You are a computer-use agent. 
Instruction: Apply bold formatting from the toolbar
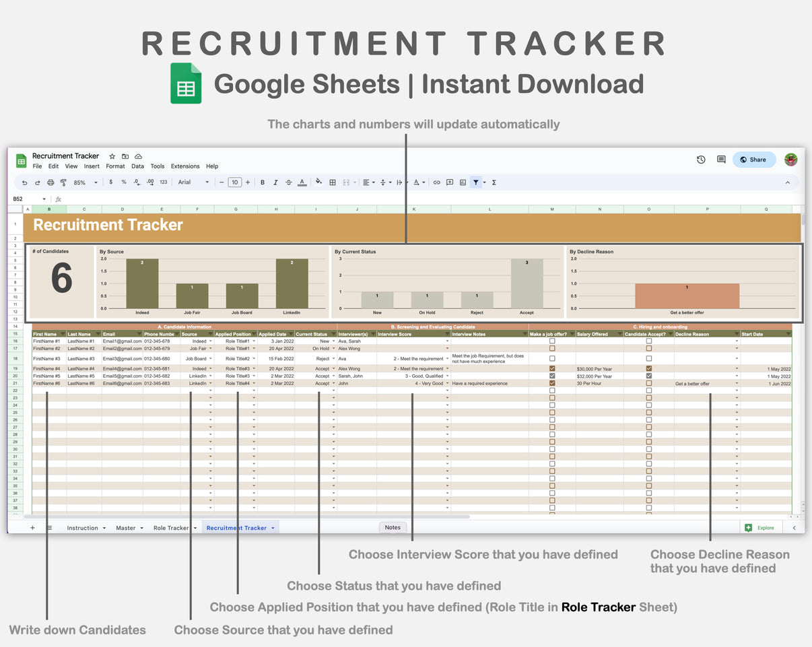(x=262, y=182)
